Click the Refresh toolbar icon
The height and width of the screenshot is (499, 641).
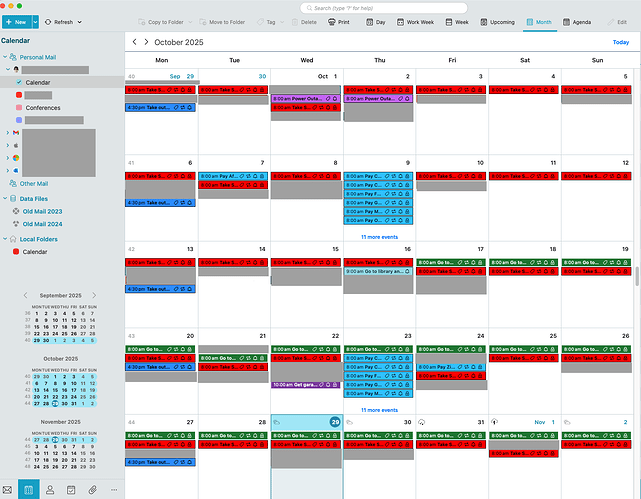point(63,21)
